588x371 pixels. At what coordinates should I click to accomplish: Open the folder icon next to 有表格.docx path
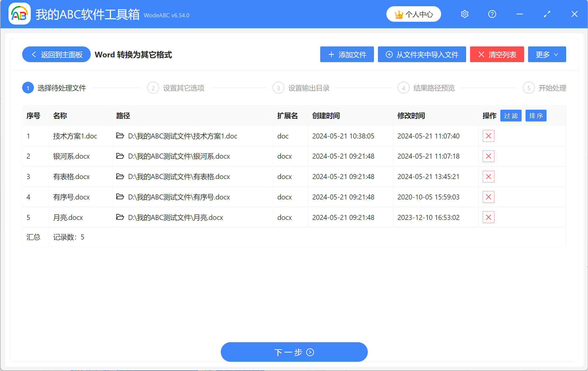click(x=120, y=177)
